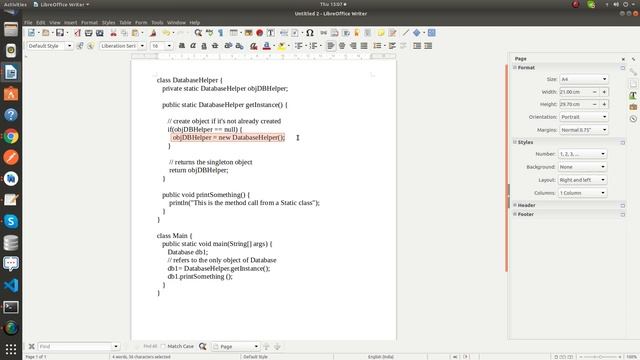Click the Highlighting Color icon
The height and width of the screenshot is (360, 640).
click(281, 46)
